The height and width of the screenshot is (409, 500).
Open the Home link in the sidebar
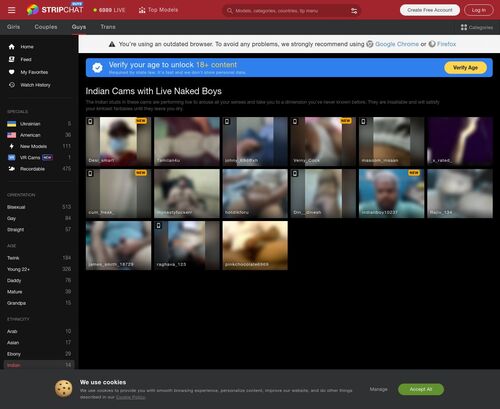coord(27,47)
